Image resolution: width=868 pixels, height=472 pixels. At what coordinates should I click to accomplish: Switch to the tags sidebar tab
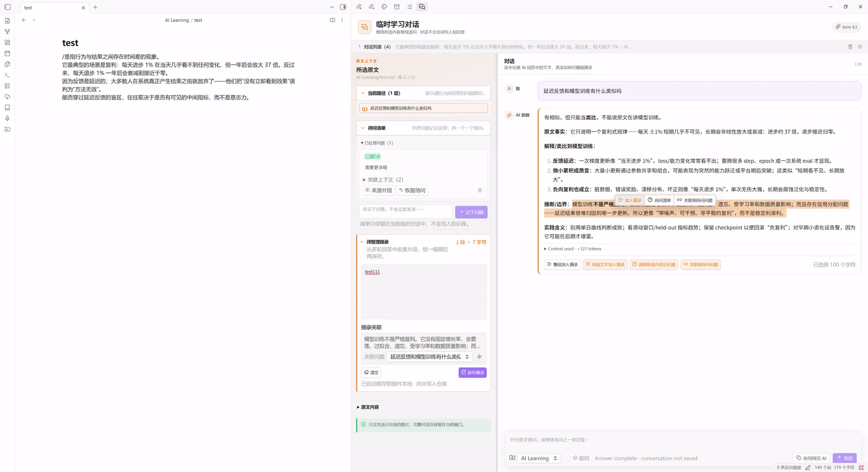384,7
